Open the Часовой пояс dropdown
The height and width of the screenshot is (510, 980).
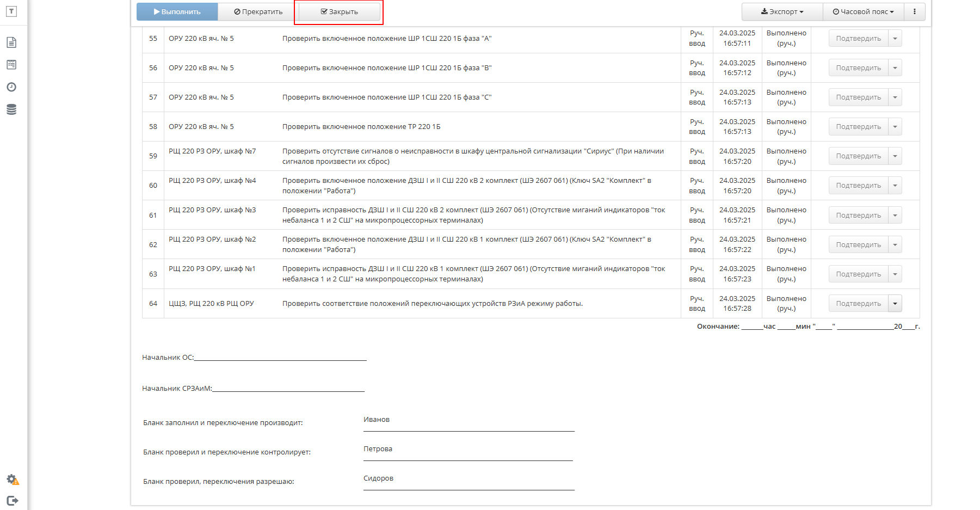(x=864, y=11)
